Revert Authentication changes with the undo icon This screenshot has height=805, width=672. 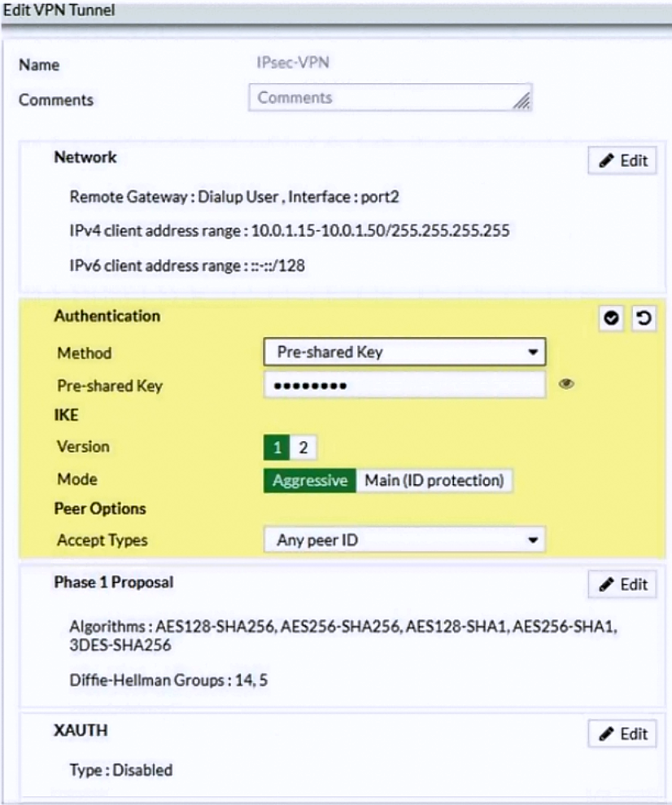coord(643,319)
